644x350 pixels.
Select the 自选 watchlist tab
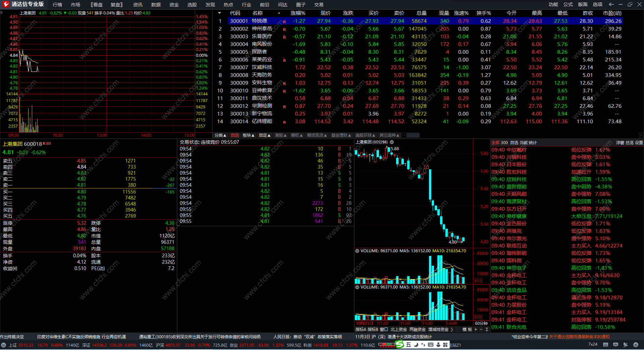[x=235, y=135]
